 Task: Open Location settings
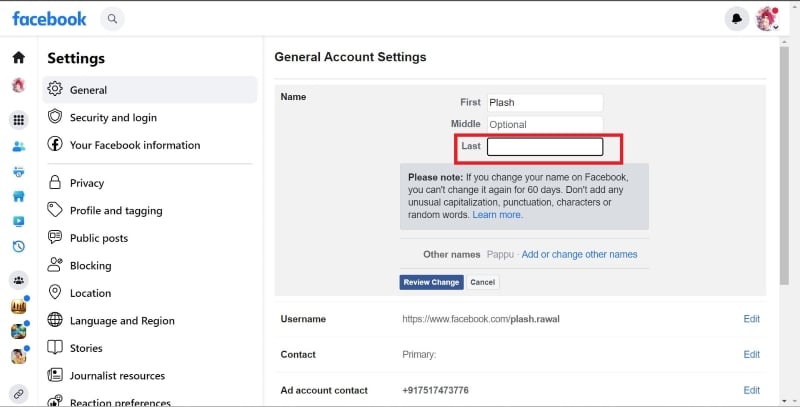pyautogui.click(x=150, y=293)
